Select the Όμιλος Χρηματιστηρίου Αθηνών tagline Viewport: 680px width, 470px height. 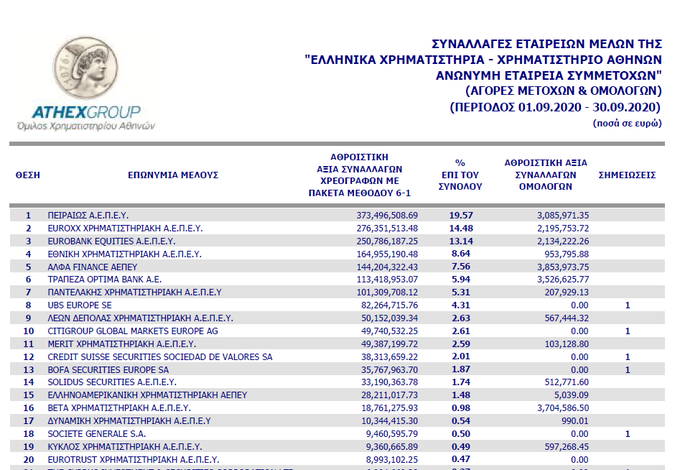86,126
